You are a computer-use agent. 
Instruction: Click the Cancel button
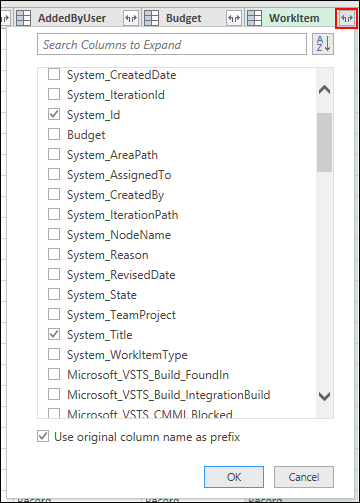(304, 477)
